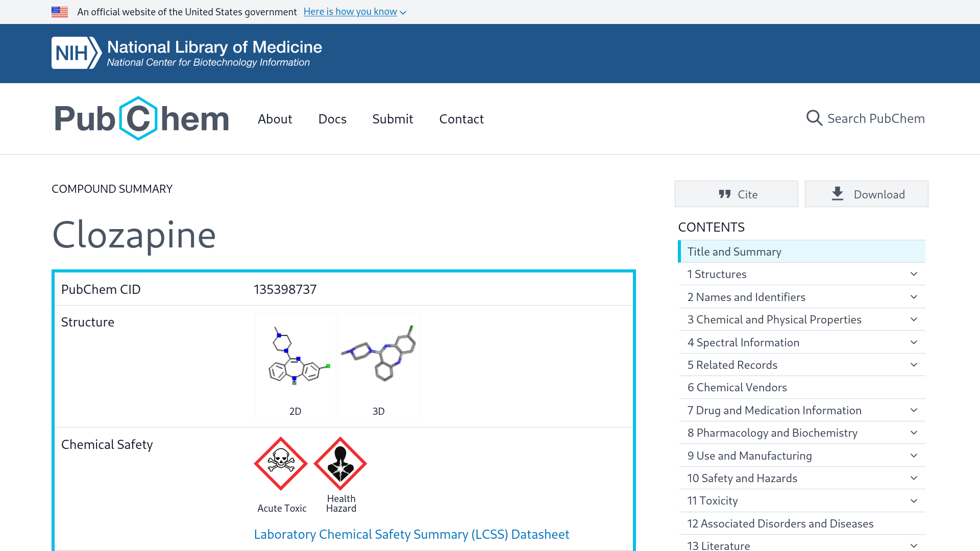Expand the Toxicity section chevron
This screenshot has height=551, width=980.
(x=914, y=501)
